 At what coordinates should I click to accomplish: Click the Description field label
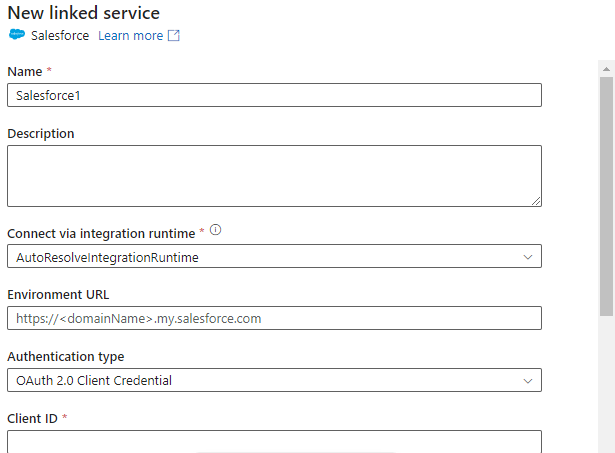41,134
